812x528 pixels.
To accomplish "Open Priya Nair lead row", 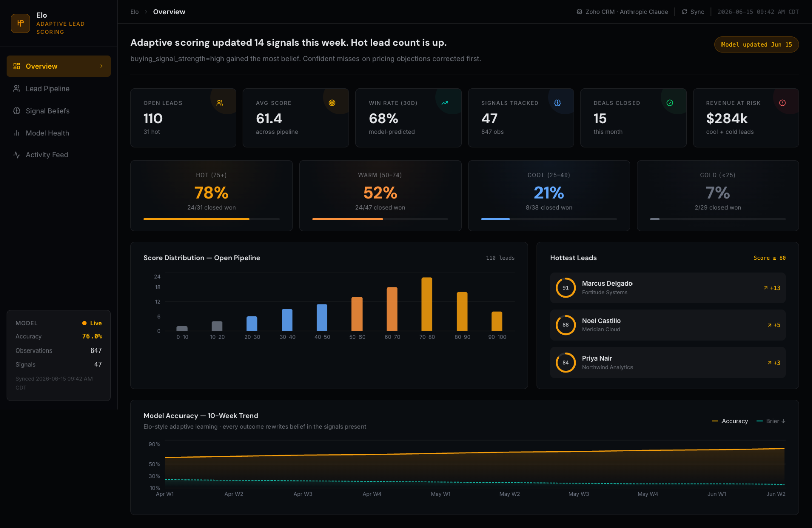I will point(668,363).
